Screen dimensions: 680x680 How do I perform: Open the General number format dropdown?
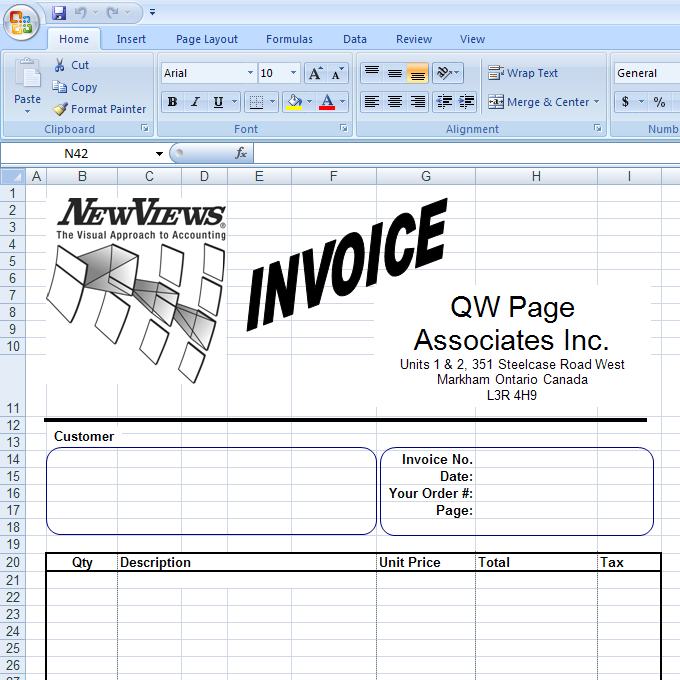click(645, 73)
